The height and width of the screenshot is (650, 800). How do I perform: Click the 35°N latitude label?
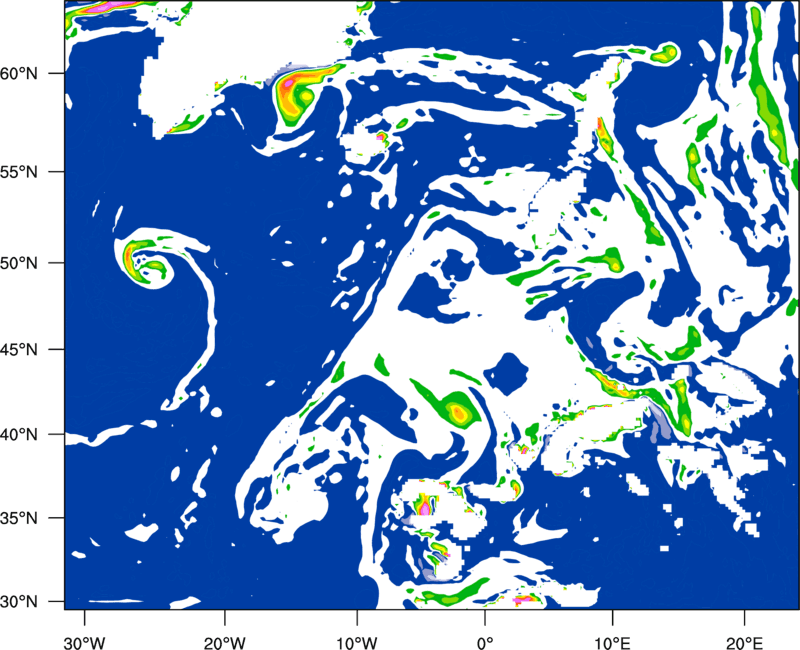coord(19,518)
